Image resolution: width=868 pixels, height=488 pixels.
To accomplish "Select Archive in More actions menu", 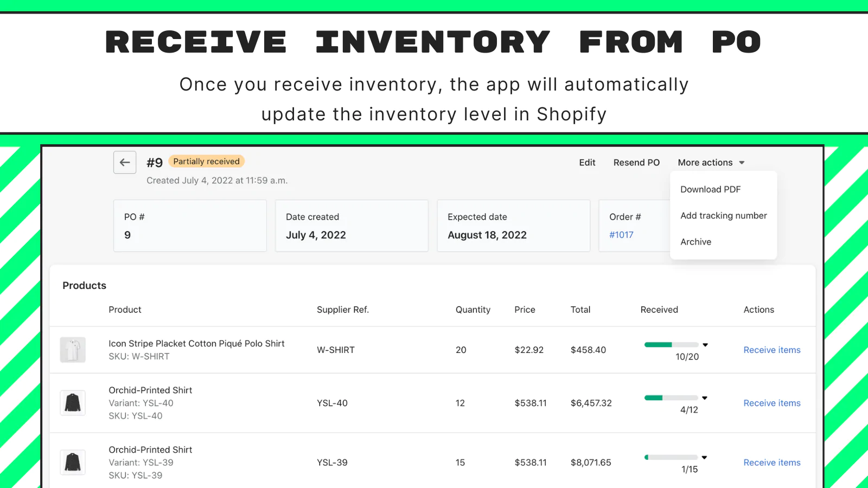I will [x=695, y=242].
